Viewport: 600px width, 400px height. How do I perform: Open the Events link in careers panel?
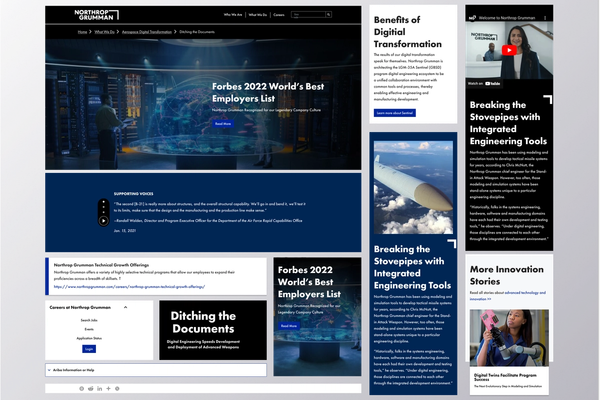pyautogui.click(x=89, y=329)
